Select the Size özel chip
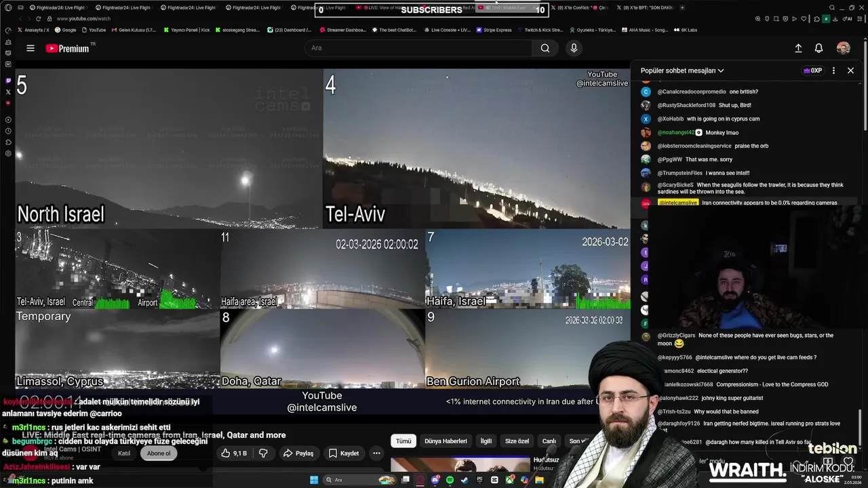Viewport: 868px width, 488px height. pyautogui.click(x=517, y=441)
